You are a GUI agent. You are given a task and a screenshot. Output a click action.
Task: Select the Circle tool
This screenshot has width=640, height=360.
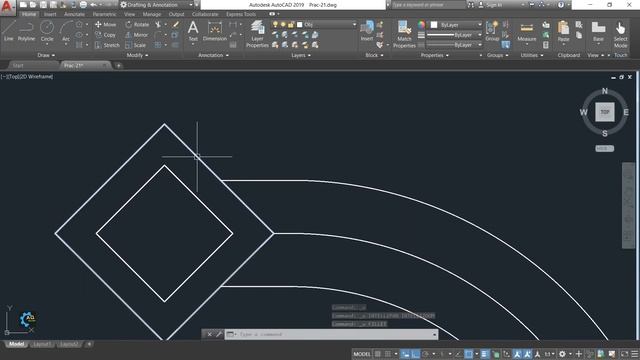coord(47,31)
